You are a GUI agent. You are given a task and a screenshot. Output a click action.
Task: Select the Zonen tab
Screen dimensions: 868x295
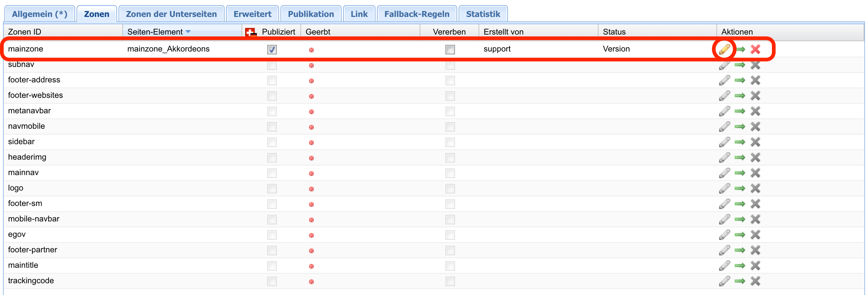tap(97, 14)
